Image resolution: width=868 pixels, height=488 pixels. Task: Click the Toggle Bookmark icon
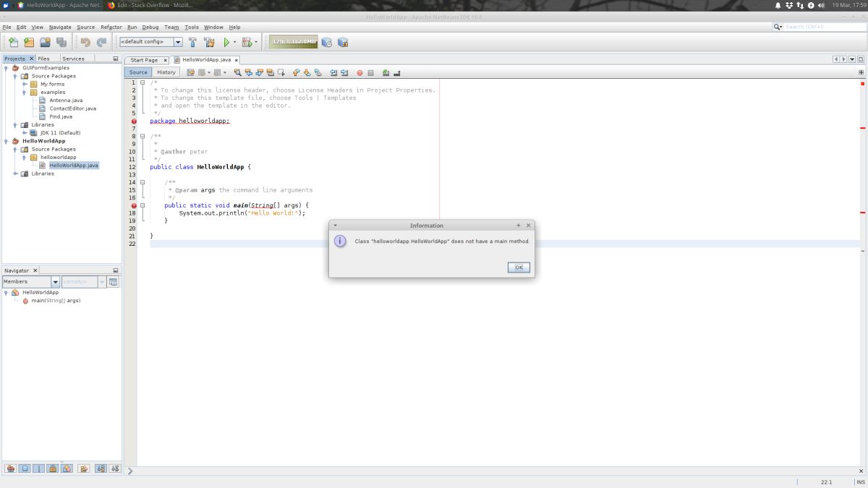click(318, 72)
